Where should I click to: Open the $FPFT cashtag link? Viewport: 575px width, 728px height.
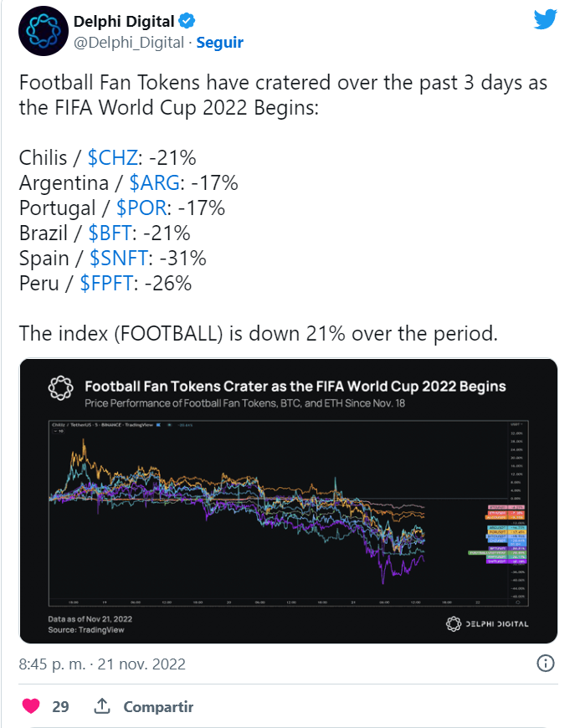pyautogui.click(x=107, y=283)
